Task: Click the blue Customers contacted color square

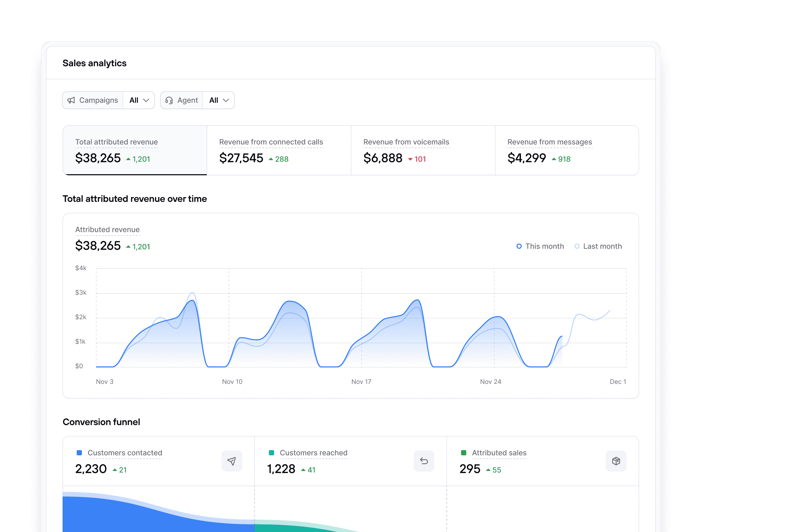Action: (79, 453)
